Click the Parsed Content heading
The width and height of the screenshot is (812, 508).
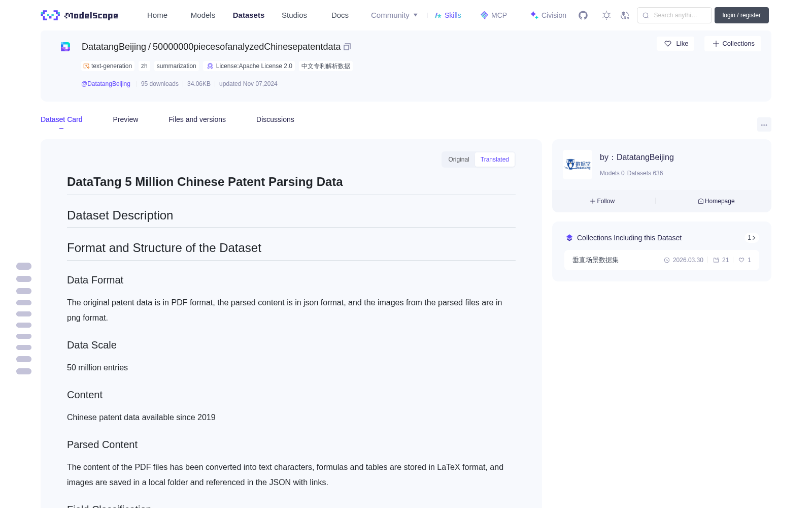click(102, 444)
